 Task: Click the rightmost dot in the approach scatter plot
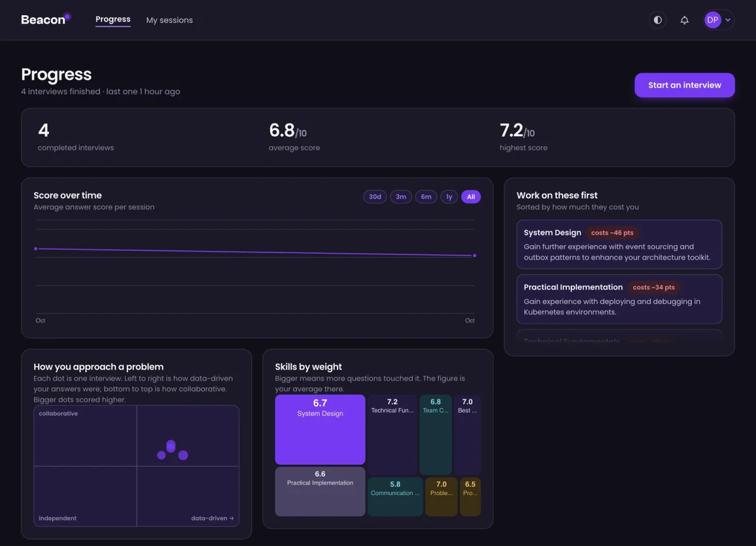183,455
